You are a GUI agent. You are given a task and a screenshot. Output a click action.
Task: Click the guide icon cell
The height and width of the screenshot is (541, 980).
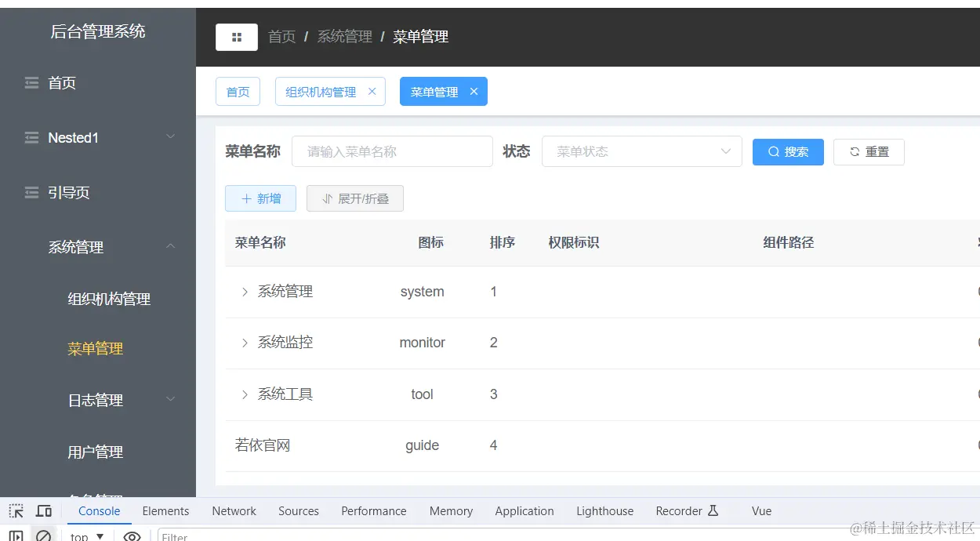422,445
